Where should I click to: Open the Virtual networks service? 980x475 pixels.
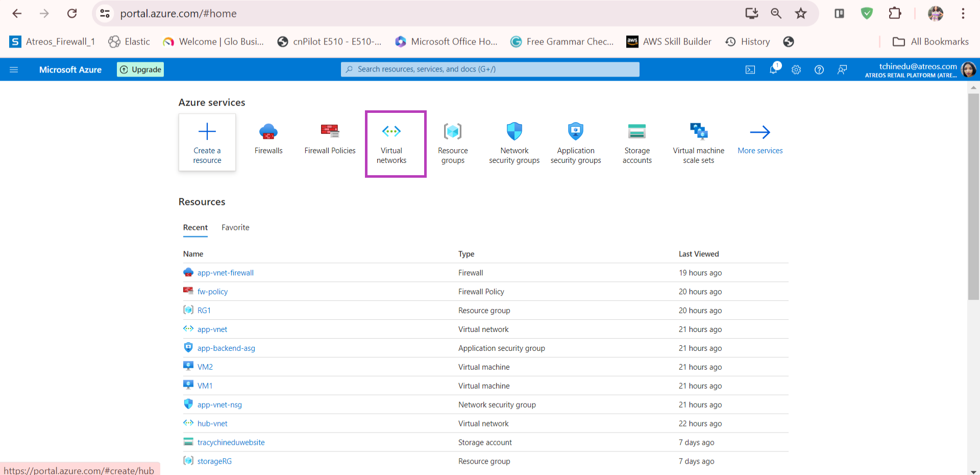click(391, 144)
